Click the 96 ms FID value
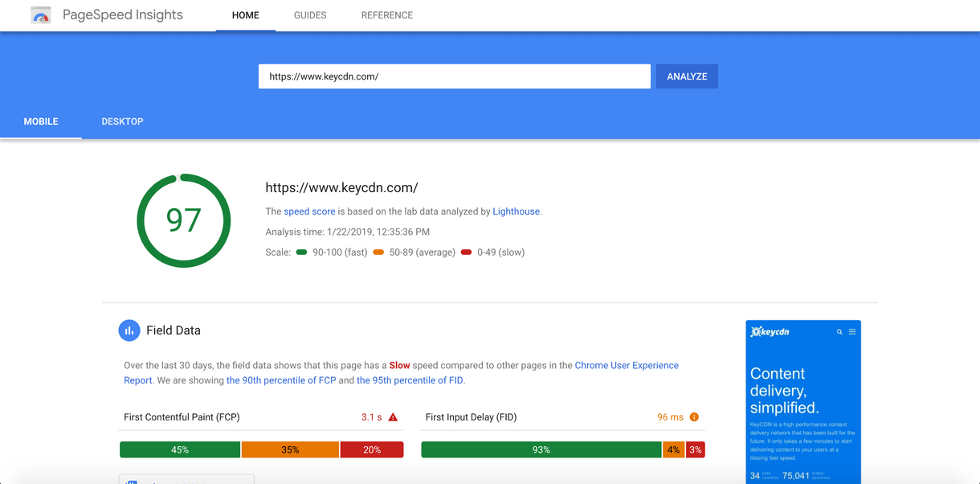Image resolution: width=980 pixels, height=484 pixels. (670, 417)
